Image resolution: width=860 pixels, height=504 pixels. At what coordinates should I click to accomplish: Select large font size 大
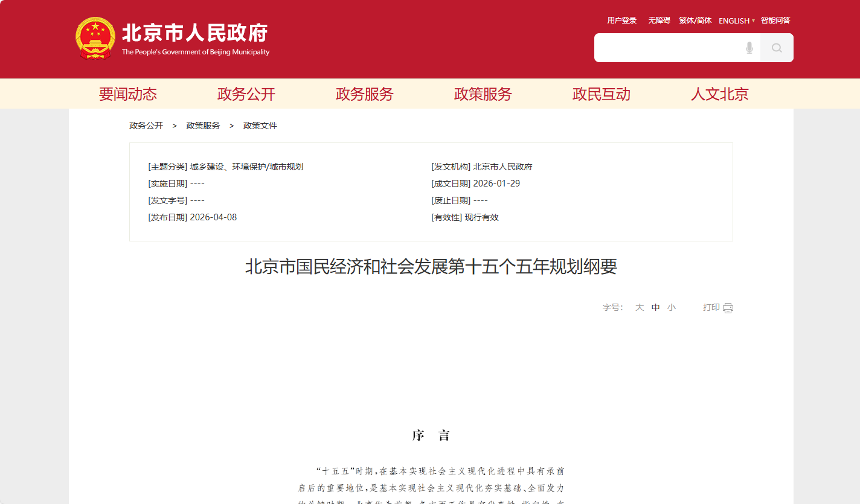coord(640,307)
